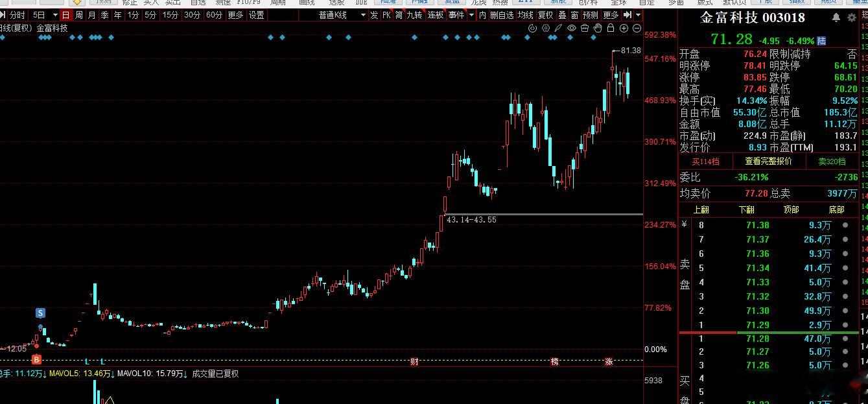
Task: Jump to 顶部 of order book
Action: click(791, 209)
